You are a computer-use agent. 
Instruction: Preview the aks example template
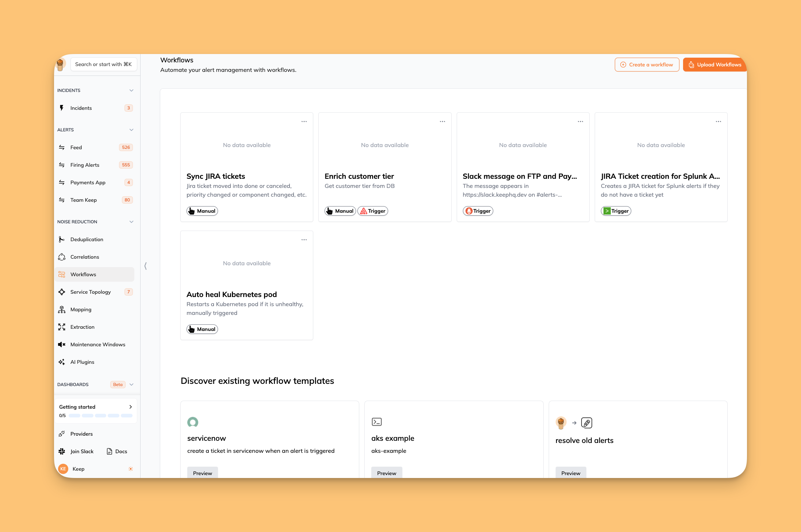pos(387,473)
